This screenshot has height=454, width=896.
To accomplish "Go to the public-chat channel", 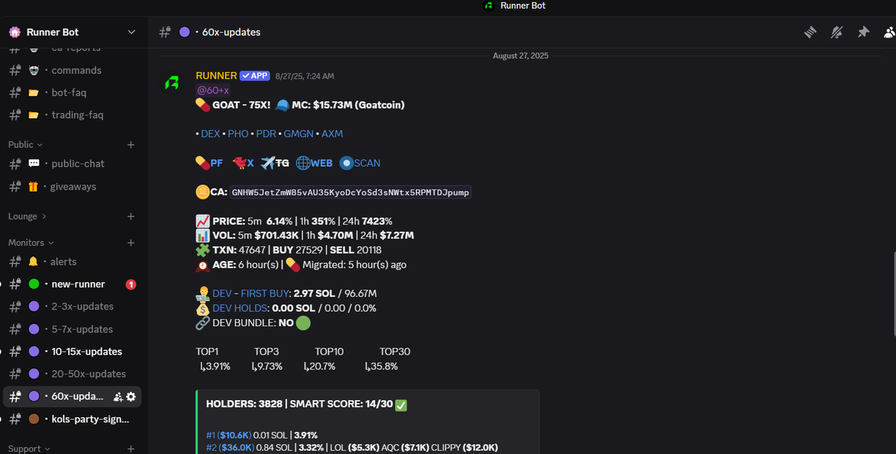I will coord(78,164).
